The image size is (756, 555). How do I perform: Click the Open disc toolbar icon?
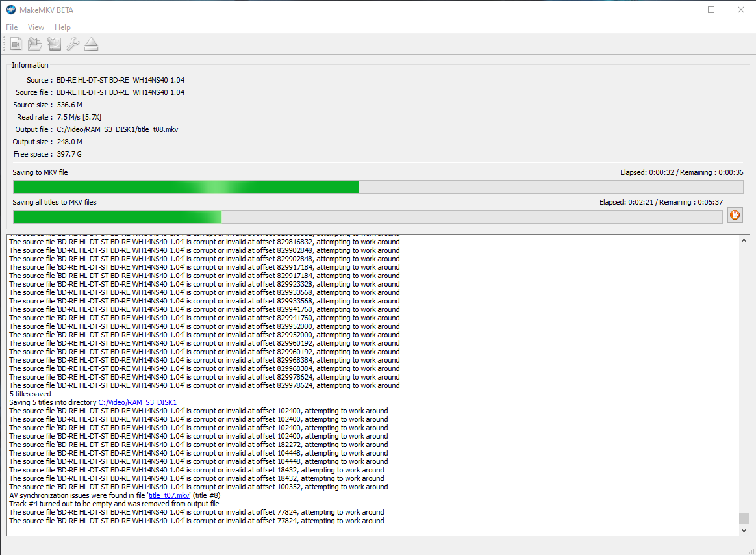pos(34,44)
